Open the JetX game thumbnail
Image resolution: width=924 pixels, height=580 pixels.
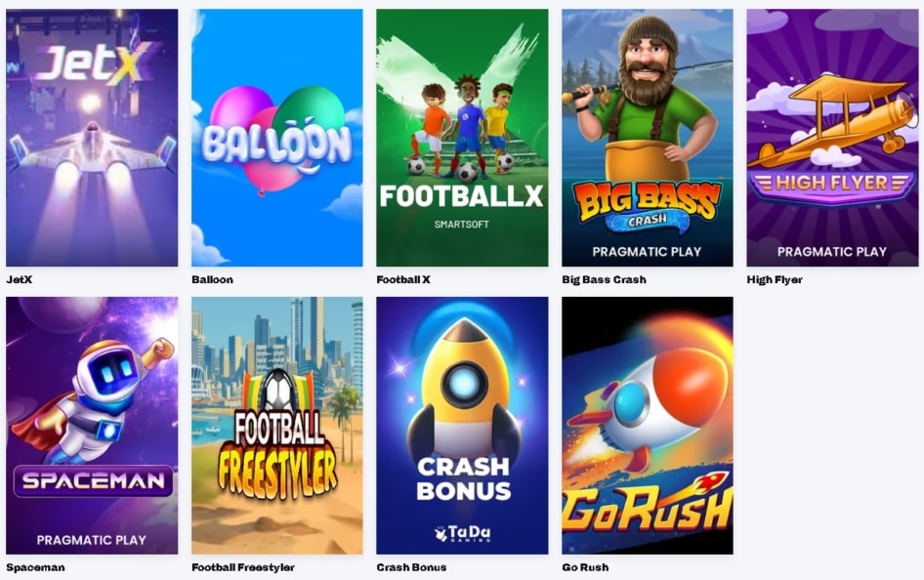click(92, 138)
